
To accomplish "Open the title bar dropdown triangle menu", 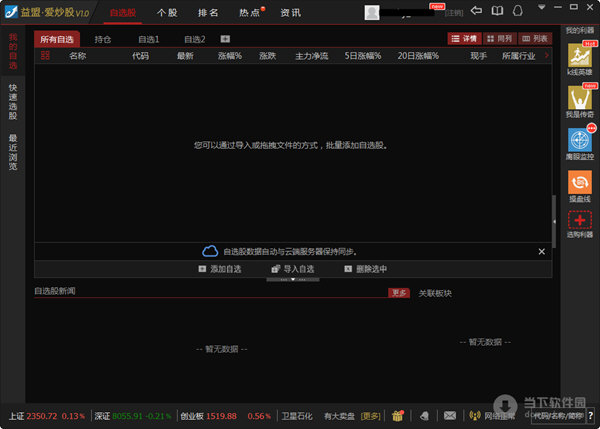I will point(541,7).
